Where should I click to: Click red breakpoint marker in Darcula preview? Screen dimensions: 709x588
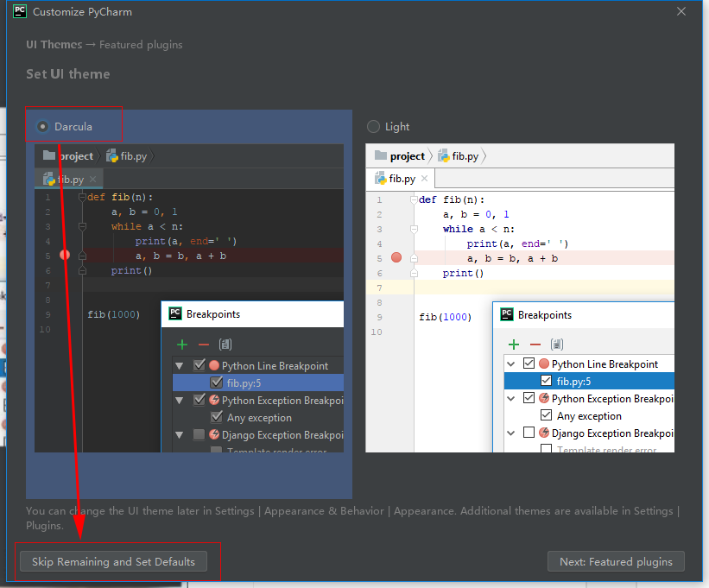pos(65,255)
